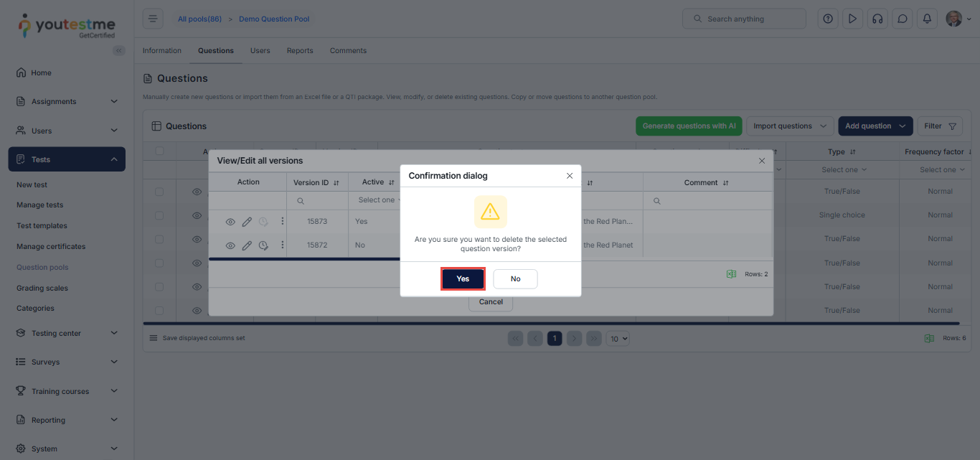Open the three-dot menu for version 15873
Viewport: 980px width, 460px height.
point(283,221)
